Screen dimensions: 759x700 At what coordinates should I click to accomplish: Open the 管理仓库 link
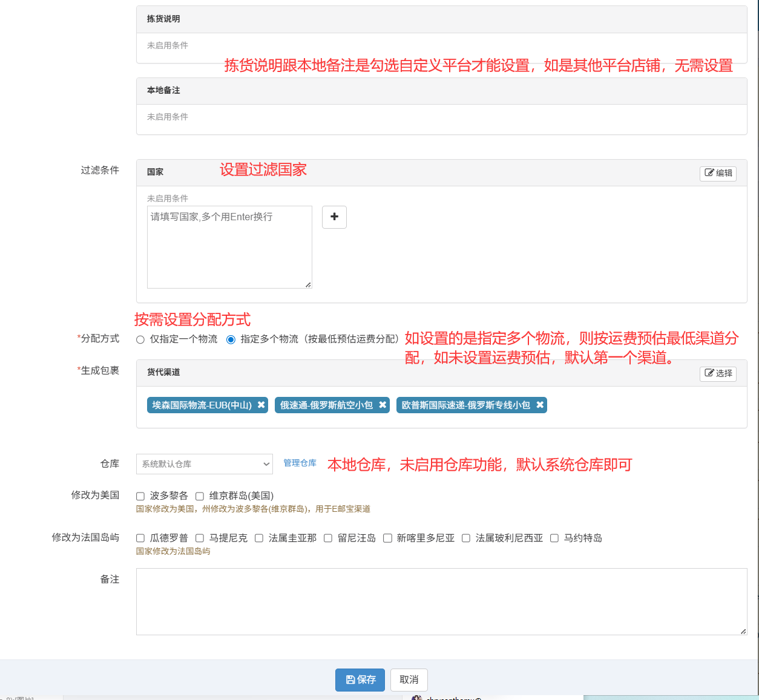point(300,463)
